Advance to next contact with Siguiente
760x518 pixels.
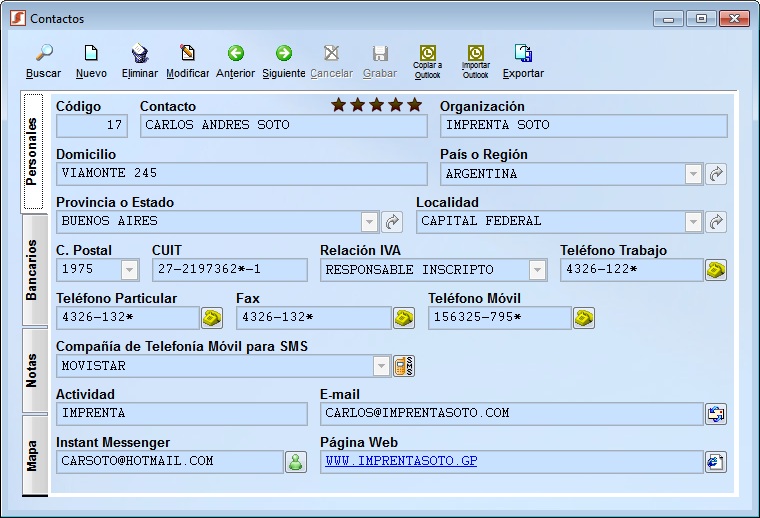[283, 55]
